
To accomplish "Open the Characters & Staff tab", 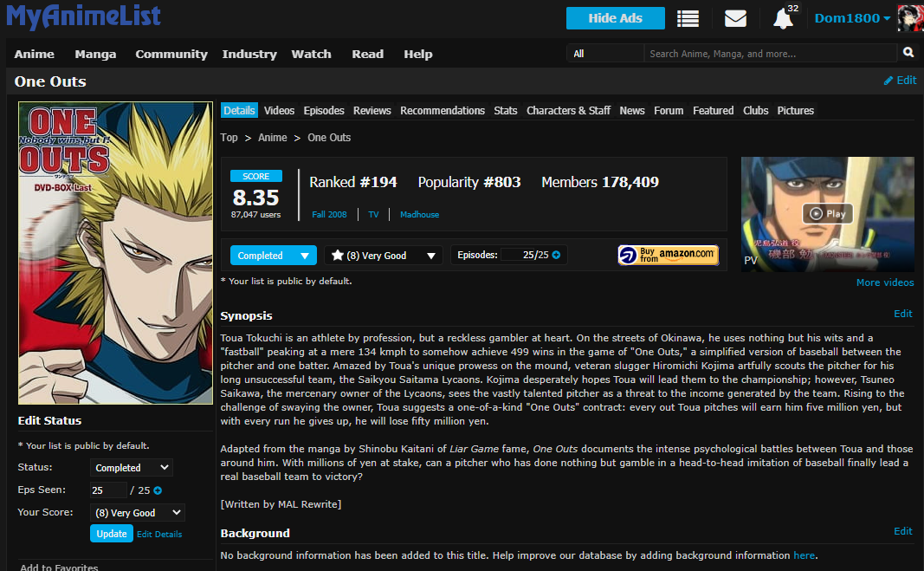I will [568, 111].
